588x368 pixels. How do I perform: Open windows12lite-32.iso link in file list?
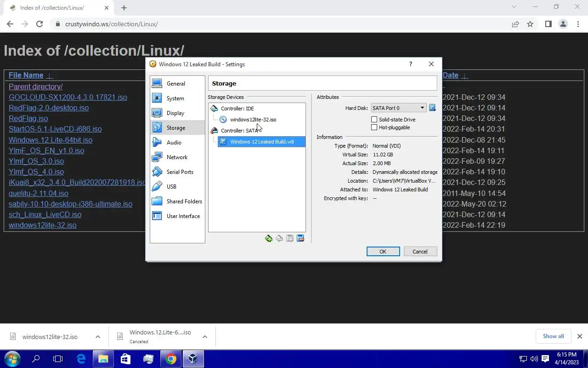pos(43,225)
